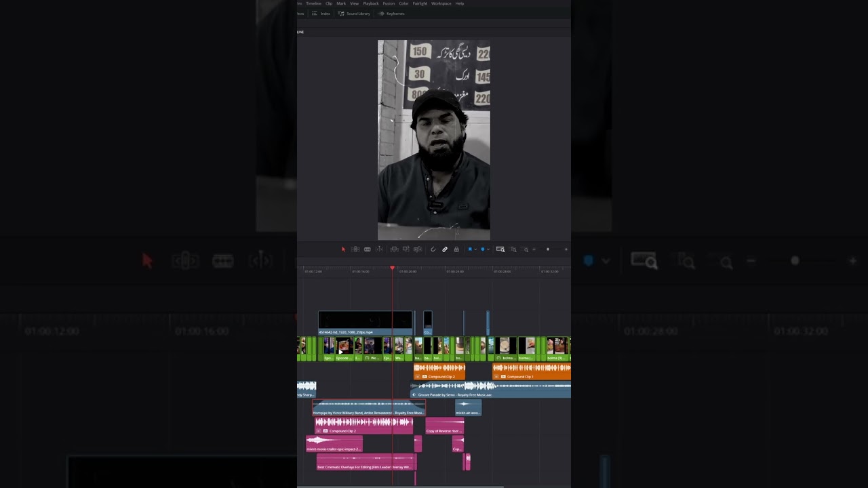Open the Clip menu
Screen dimensions: 868x488
[x=329, y=3]
